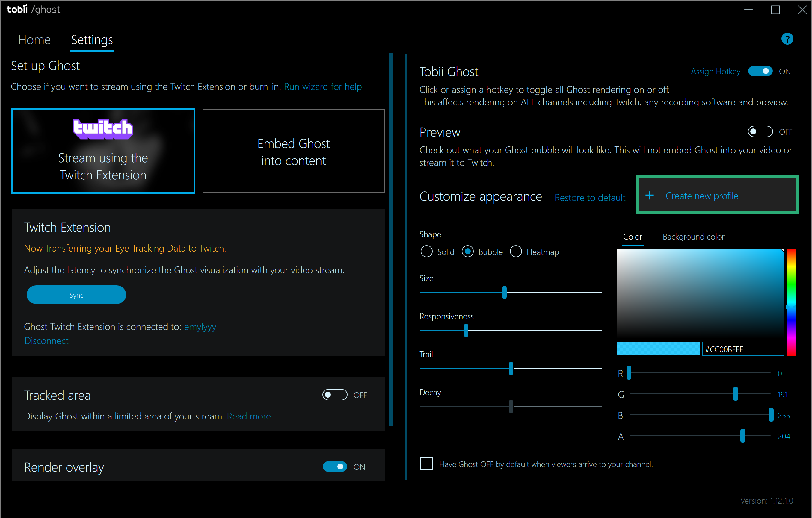Switch to the Home tab
812x518 pixels.
pyautogui.click(x=34, y=40)
